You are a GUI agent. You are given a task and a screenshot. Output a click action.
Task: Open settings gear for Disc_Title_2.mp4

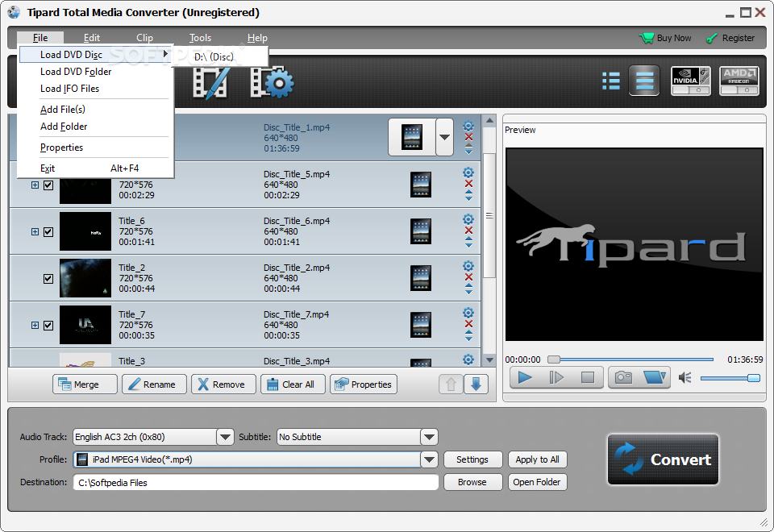coord(468,266)
